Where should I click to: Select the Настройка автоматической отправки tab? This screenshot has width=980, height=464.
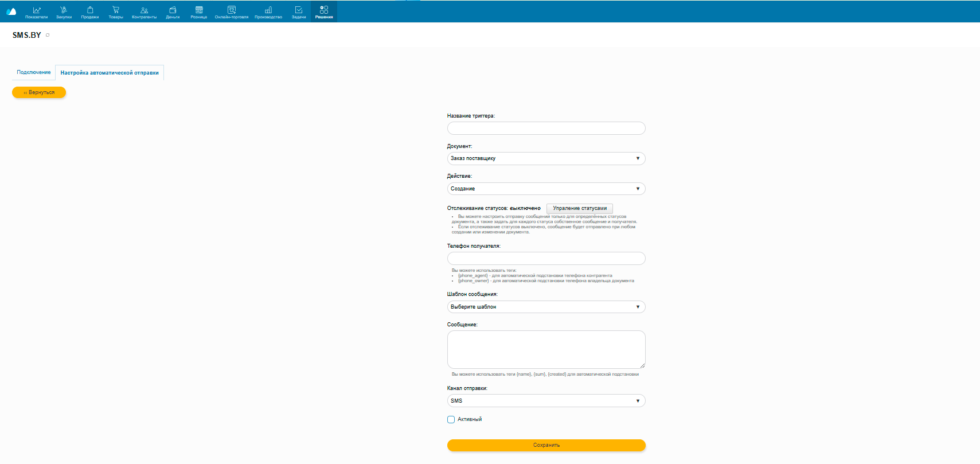tap(110, 73)
